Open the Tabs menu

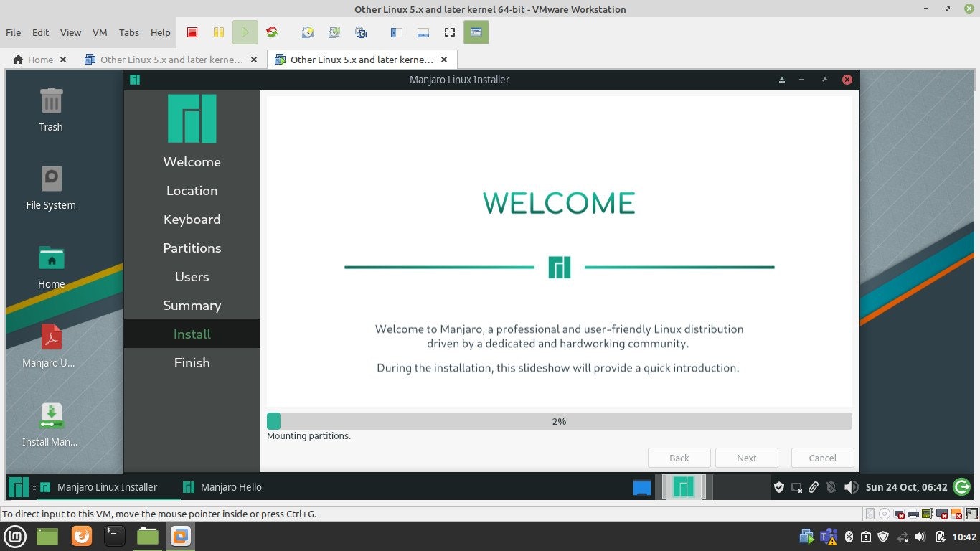(129, 32)
